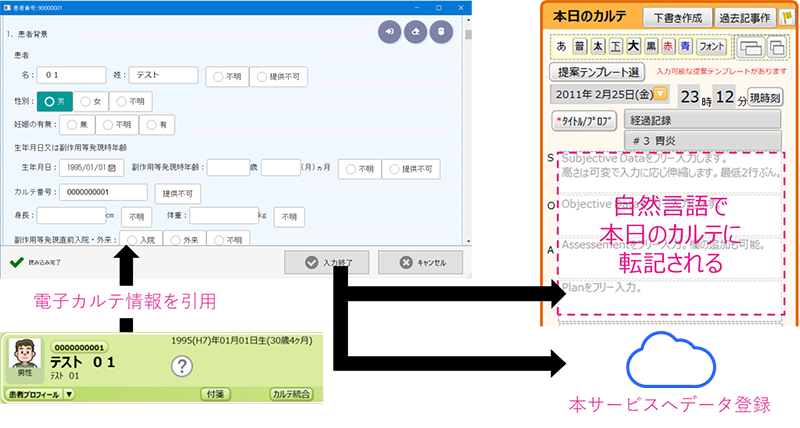Open the date dropdown for 2011年 2月25日
This screenshot has height=428, width=800.
(x=659, y=95)
